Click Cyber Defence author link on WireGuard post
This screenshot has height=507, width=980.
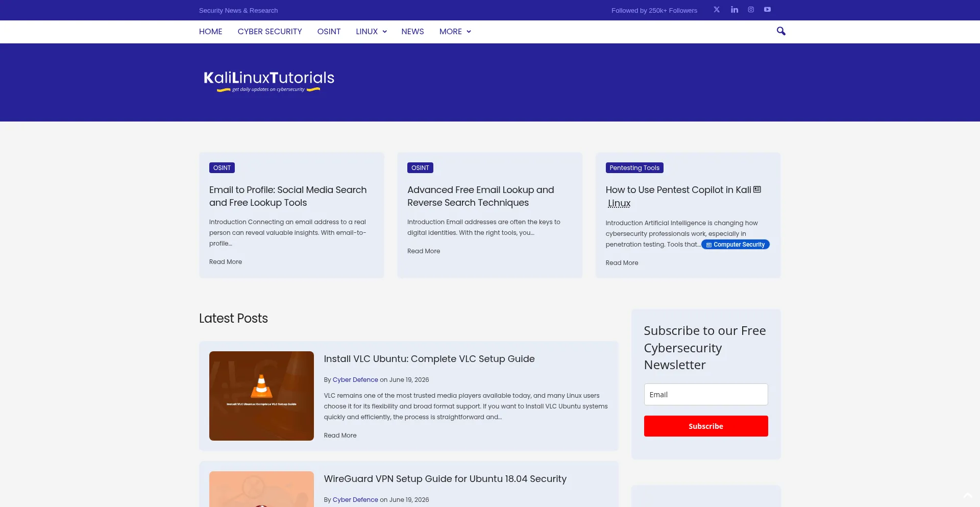point(355,500)
